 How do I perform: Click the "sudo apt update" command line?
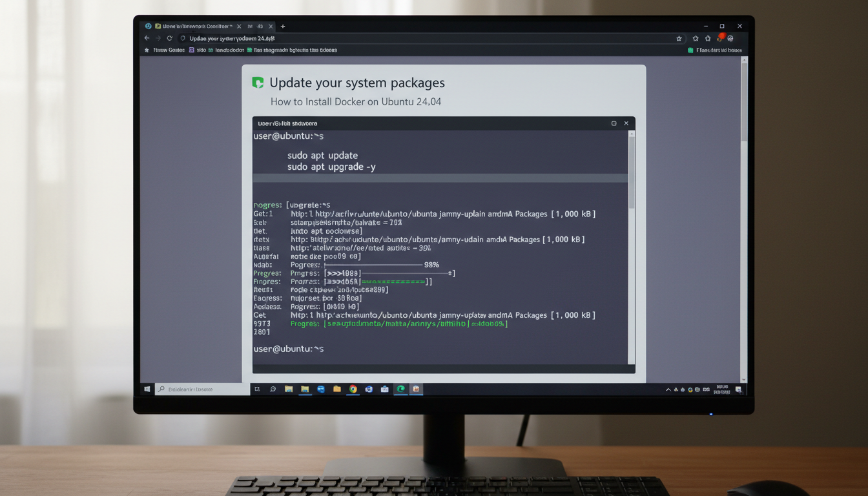click(x=322, y=156)
